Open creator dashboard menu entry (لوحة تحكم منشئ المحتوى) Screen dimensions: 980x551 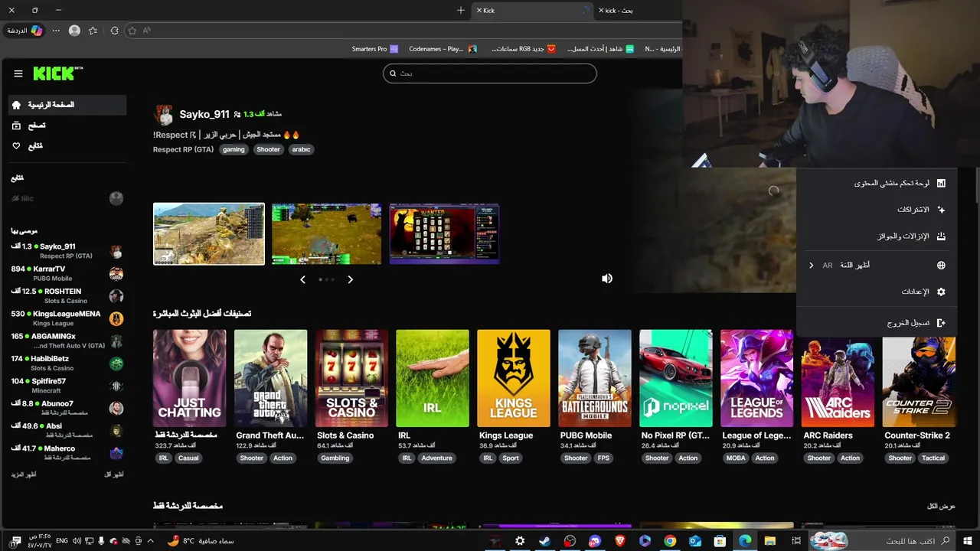(876, 184)
